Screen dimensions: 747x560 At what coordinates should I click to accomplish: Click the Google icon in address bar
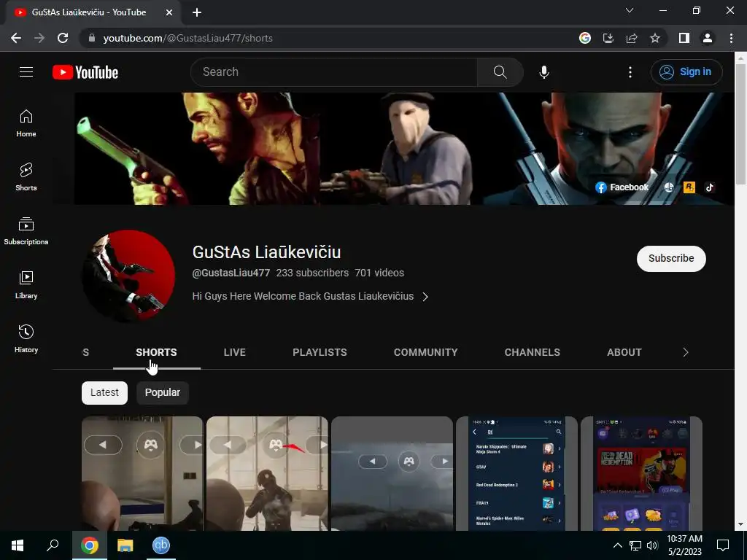[x=585, y=38]
